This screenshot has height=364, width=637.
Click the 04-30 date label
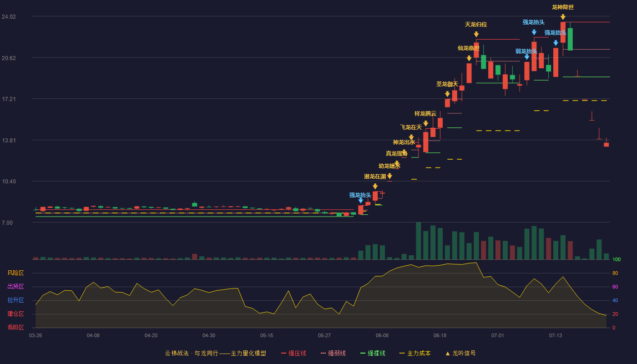(x=209, y=335)
